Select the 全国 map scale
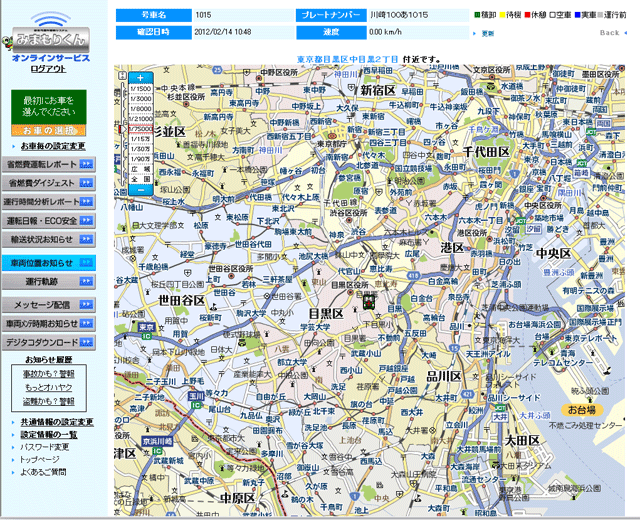The height and width of the screenshot is (520, 640). coord(140,179)
